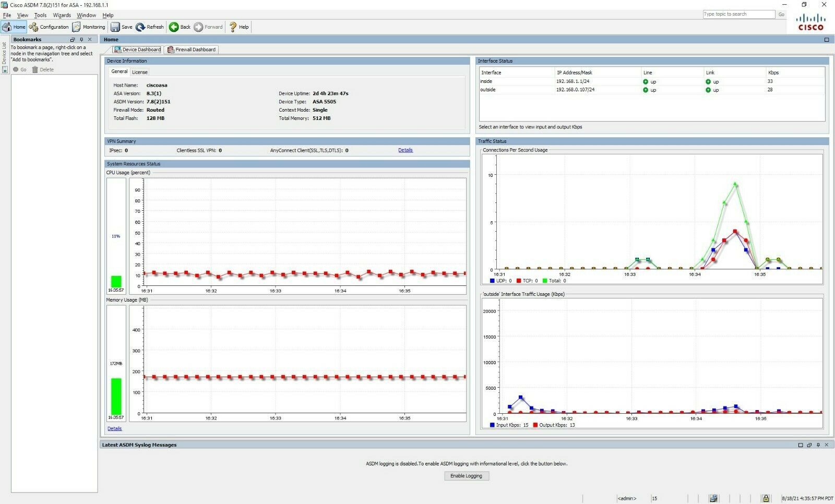835x504 pixels.
Task: Float the Syslog Messages panel
Action: (x=809, y=445)
